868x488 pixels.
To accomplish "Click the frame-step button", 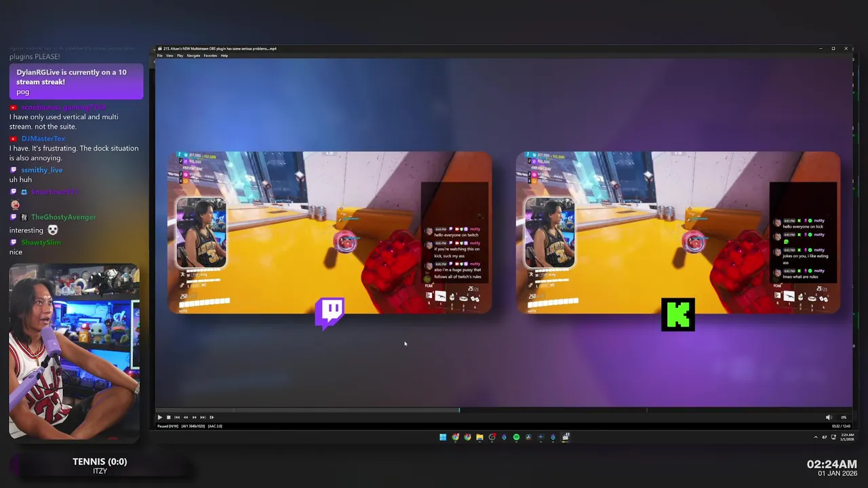I will coord(212,418).
